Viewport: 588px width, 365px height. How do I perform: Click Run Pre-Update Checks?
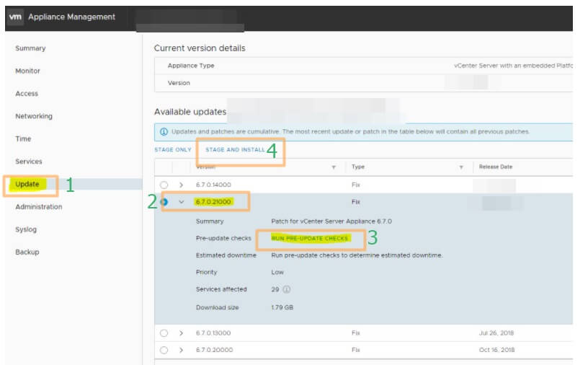[x=310, y=238]
